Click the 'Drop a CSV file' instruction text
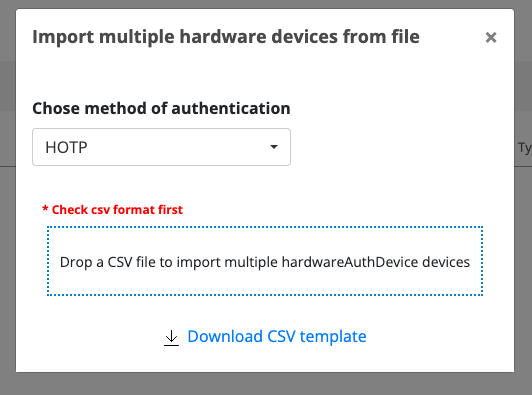532x395 pixels. click(265, 262)
